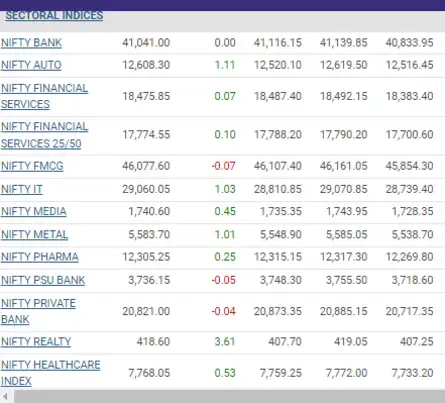Select NIFTY PSU BANK value 3,736.15
Viewport: 445px width, 403px height.
149,280
